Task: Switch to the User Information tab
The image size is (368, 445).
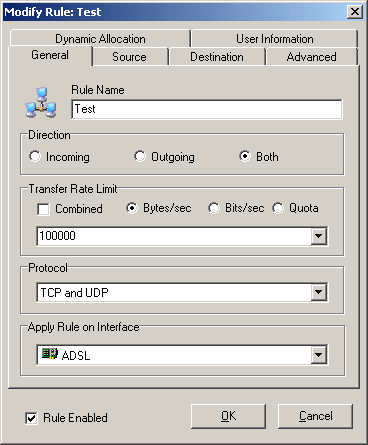Action: coord(275,39)
